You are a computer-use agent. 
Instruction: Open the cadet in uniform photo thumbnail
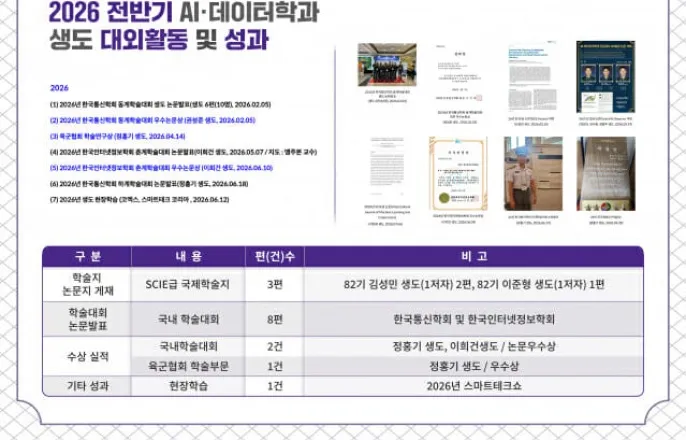pos(533,174)
